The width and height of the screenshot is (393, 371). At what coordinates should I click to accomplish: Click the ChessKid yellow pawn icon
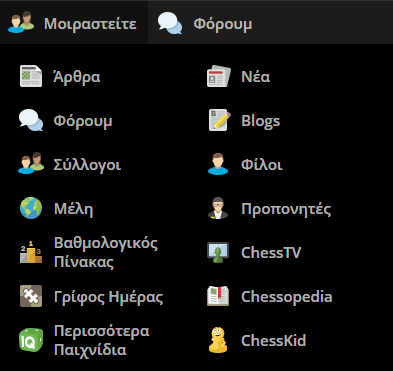pos(218,340)
